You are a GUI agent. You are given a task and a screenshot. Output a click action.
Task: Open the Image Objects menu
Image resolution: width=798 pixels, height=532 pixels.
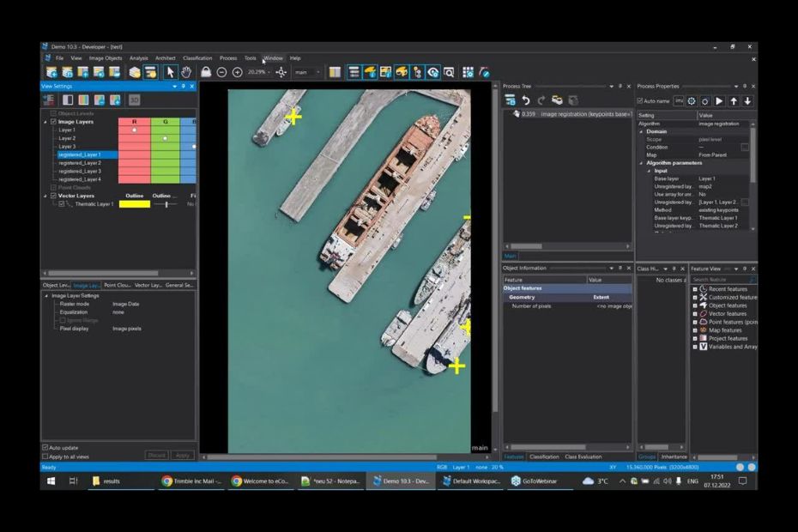(x=106, y=58)
